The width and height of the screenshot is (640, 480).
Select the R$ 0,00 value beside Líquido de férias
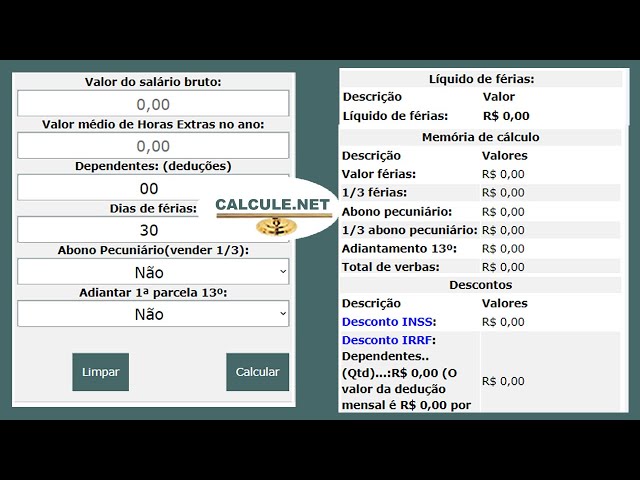(x=506, y=116)
